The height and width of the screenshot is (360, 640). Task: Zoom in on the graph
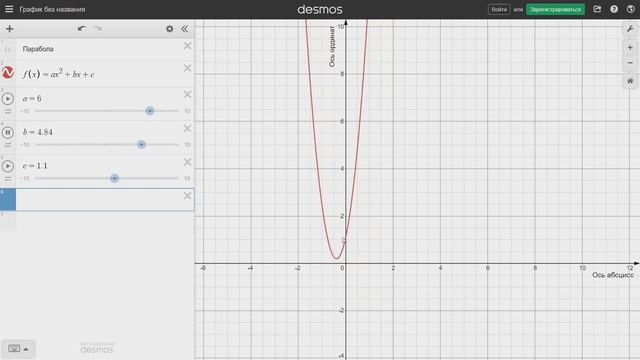pyautogui.click(x=630, y=48)
